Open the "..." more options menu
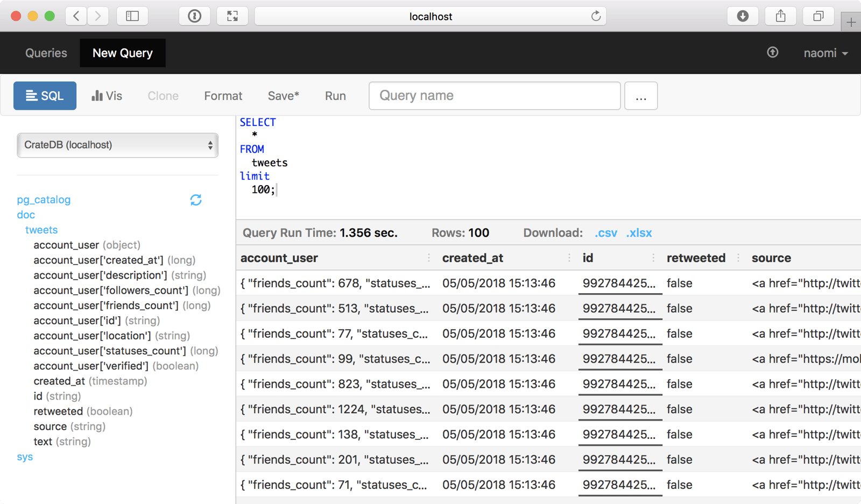This screenshot has height=504, width=861. pos(640,95)
